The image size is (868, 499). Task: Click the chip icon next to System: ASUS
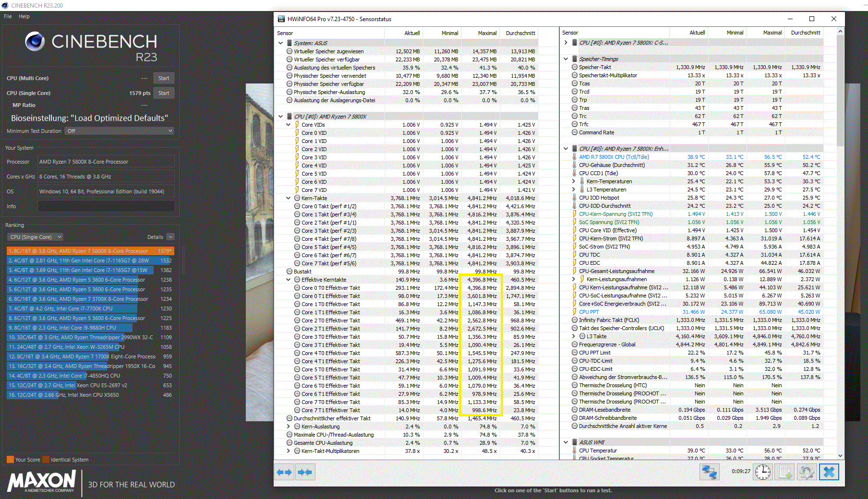(289, 43)
